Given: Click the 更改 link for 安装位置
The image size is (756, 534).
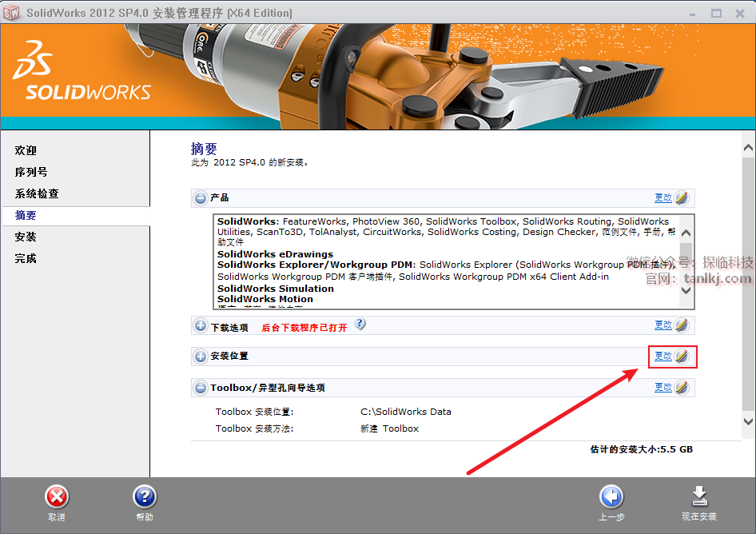Looking at the screenshot, I should tap(663, 356).
